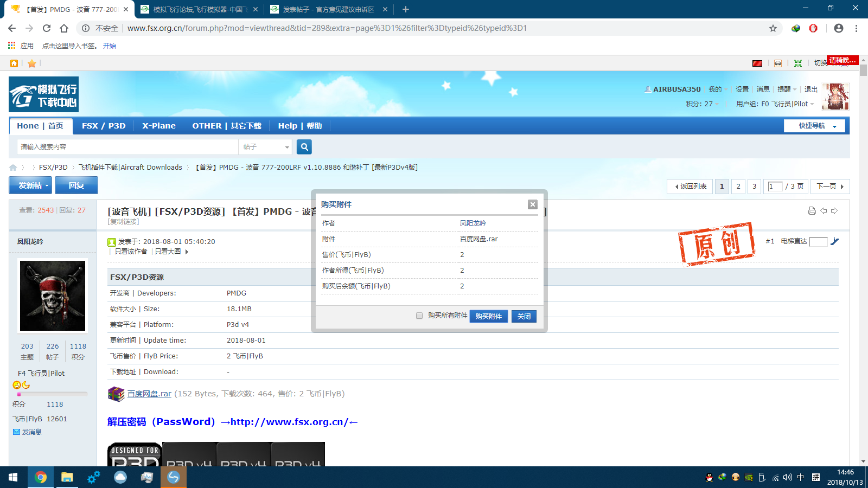Go to 下一页 next page

(x=830, y=187)
